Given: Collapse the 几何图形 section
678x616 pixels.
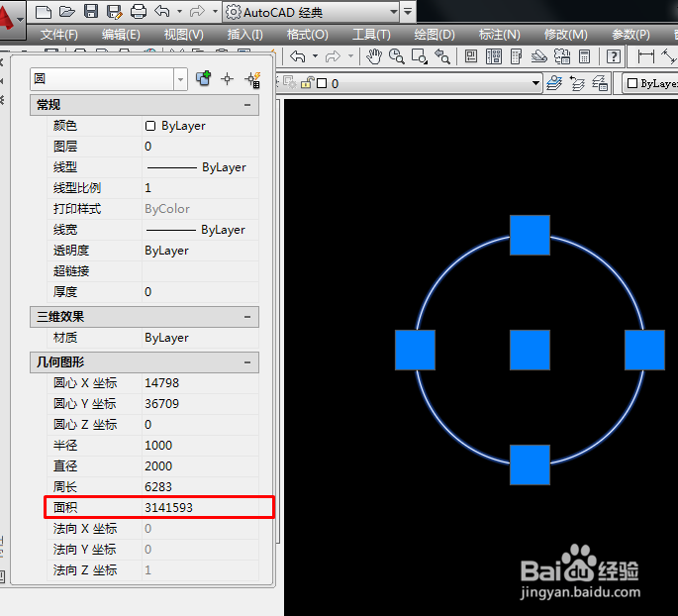Looking at the screenshot, I should point(247,362).
